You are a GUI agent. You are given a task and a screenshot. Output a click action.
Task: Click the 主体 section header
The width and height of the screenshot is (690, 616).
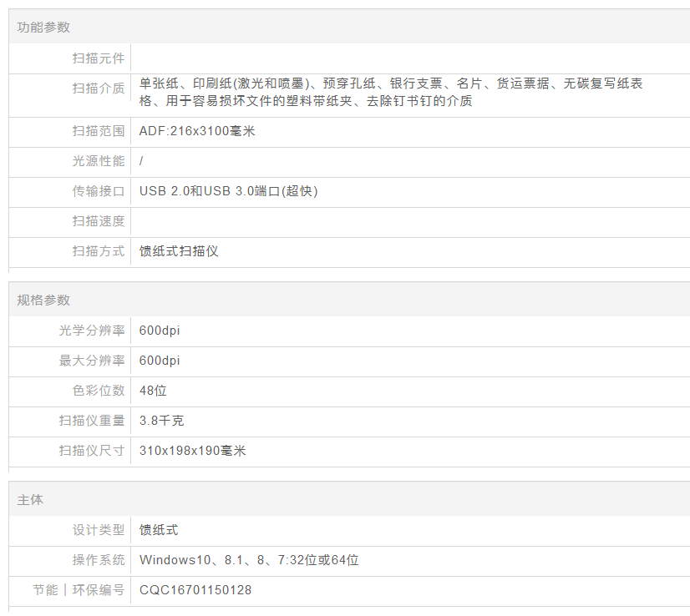point(30,500)
